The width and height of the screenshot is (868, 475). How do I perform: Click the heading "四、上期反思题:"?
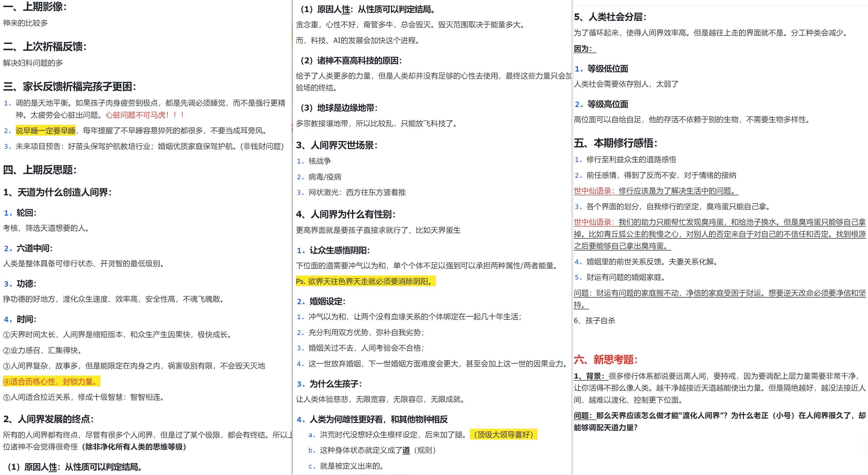point(40,170)
